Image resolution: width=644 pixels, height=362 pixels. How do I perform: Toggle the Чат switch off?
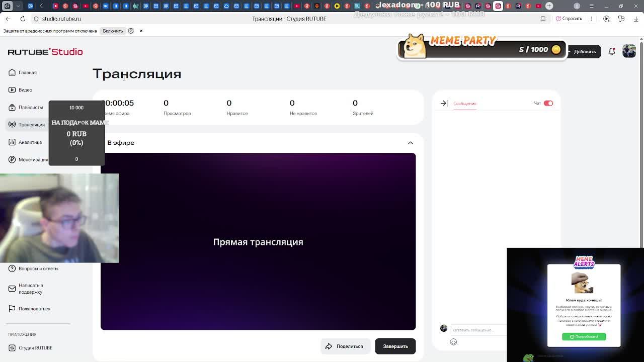coord(548,103)
